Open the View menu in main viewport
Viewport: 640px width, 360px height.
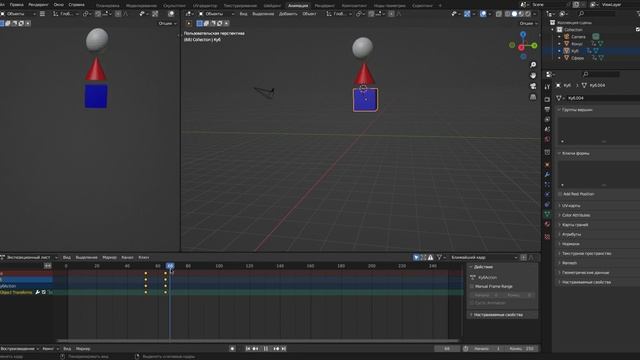tap(243, 14)
